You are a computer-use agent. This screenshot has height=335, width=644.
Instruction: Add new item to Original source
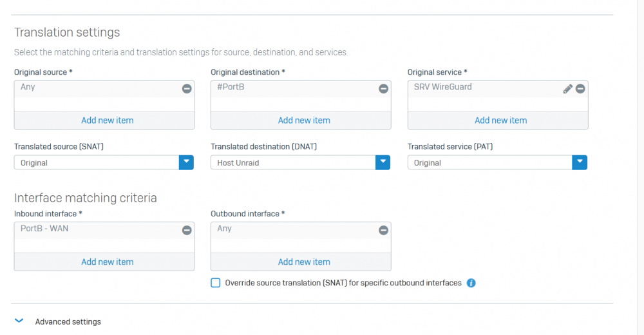107,120
